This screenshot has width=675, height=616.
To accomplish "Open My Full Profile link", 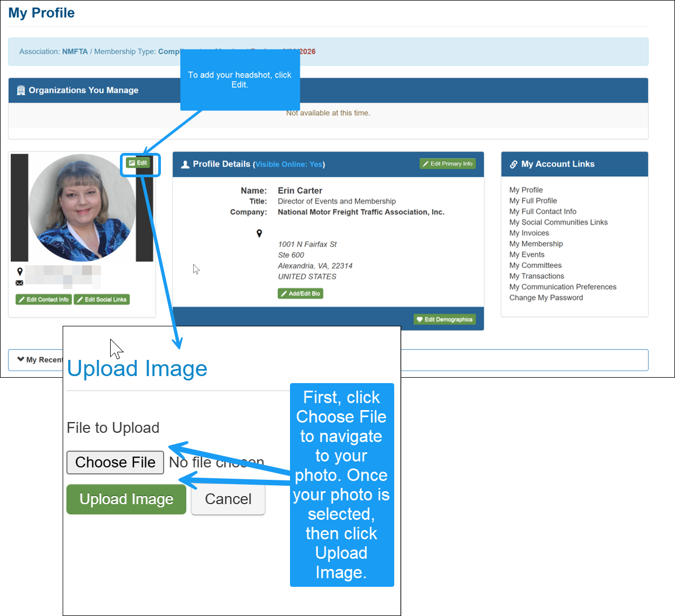I will [x=533, y=200].
